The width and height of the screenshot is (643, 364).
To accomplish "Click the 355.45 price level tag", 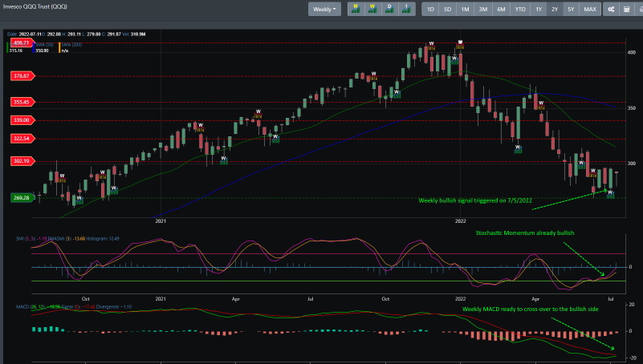I will coord(22,102).
